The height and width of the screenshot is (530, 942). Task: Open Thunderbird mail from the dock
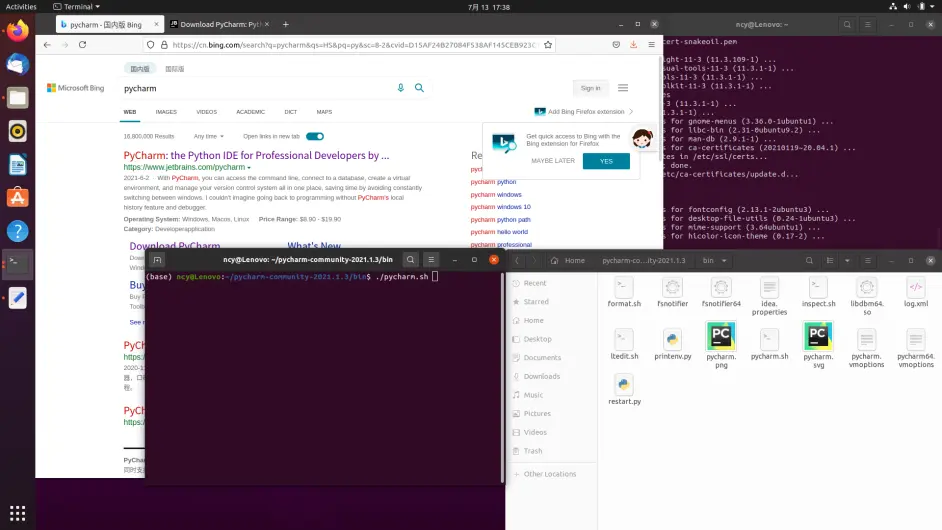point(17,64)
